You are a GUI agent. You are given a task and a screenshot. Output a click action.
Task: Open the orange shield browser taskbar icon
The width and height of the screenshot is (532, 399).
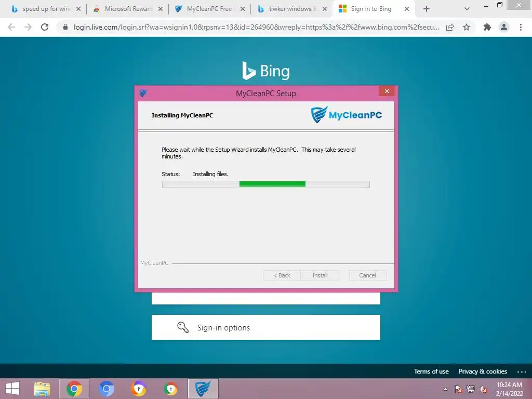coord(139,389)
